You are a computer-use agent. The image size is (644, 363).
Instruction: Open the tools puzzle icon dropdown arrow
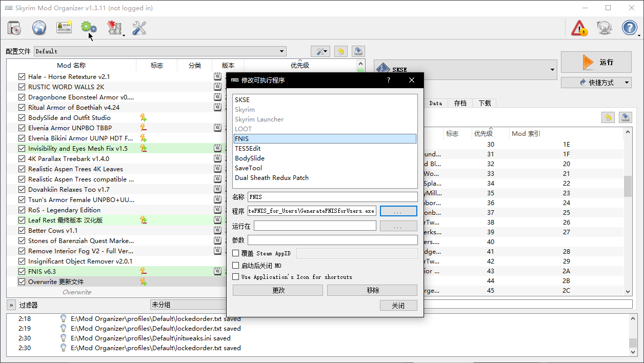point(124,35)
